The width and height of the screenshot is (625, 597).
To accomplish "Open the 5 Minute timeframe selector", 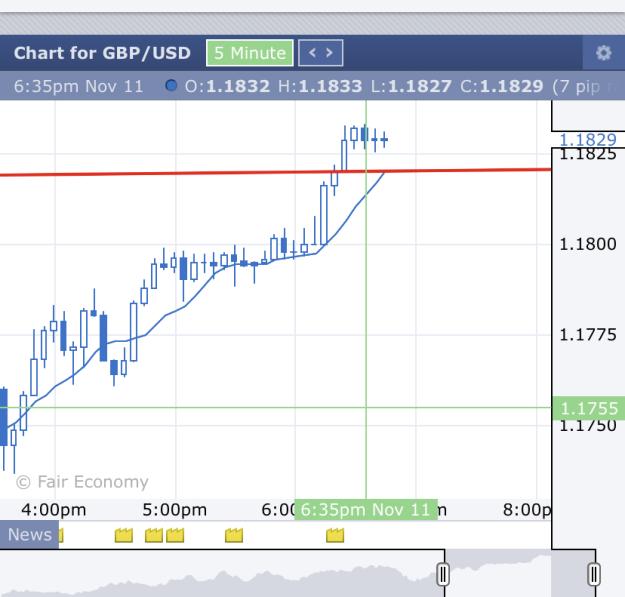I will (x=250, y=53).
